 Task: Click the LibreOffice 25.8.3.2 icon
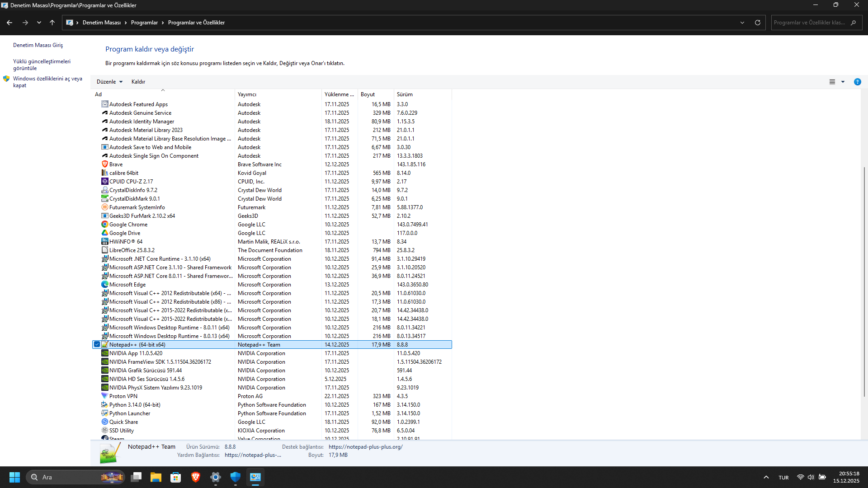(105, 250)
